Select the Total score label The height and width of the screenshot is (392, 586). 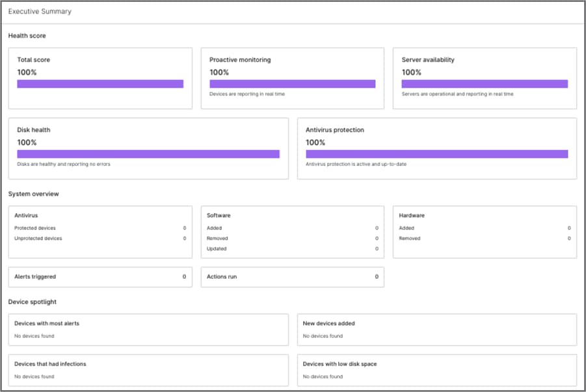click(x=33, y=60)
